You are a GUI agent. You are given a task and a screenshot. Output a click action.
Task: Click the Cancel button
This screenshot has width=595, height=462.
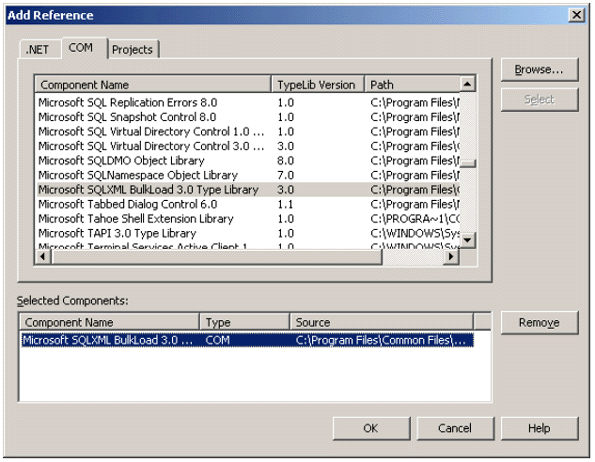pyautogui.click(x=455, y=428)
